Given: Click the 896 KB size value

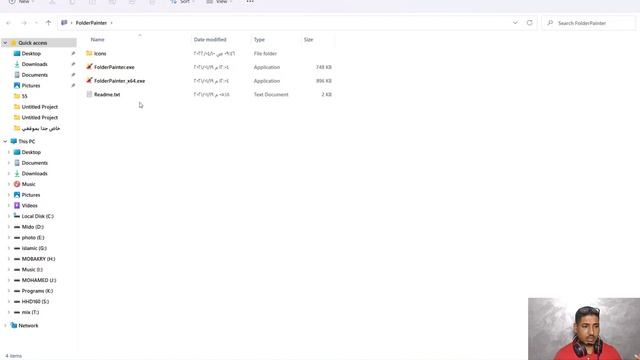Looking at the screenshot, I should tap(324, 81).
